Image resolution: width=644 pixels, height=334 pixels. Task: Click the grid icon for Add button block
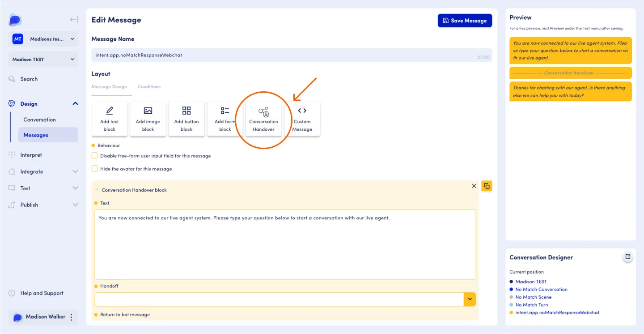tap(186, 111)
